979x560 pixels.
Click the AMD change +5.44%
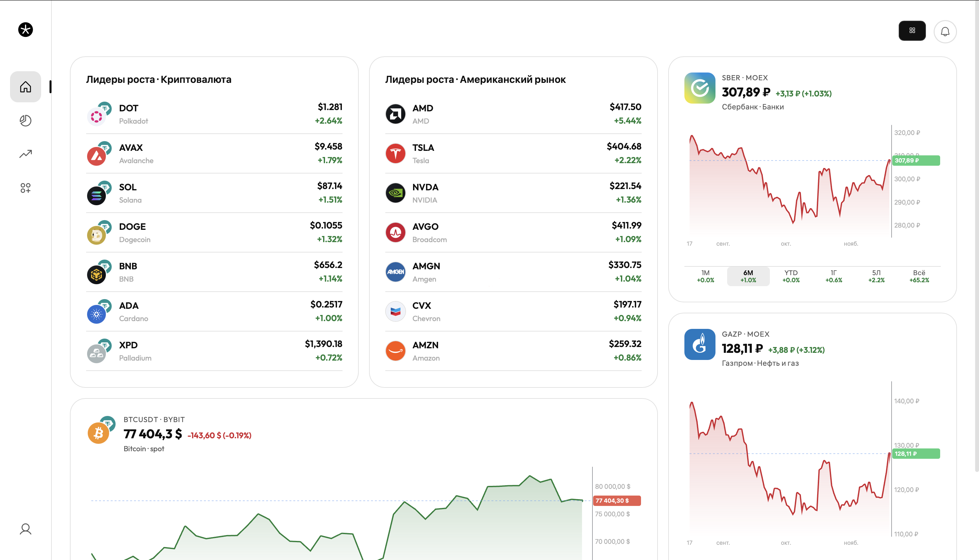(x=627, y=121)
